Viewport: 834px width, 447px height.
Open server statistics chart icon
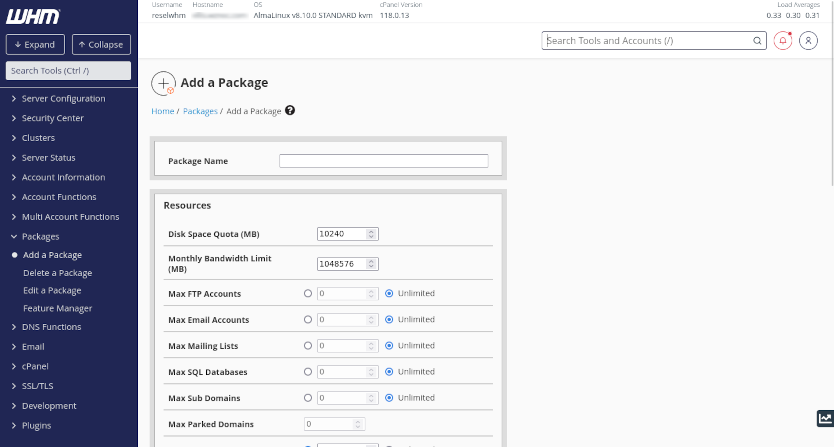point(824,419)
